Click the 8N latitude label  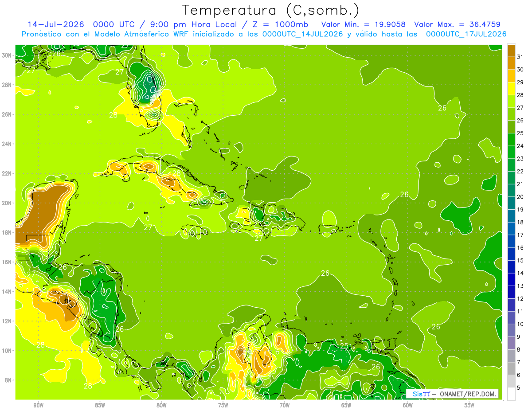pyautogui.click(x=9, y=380)
